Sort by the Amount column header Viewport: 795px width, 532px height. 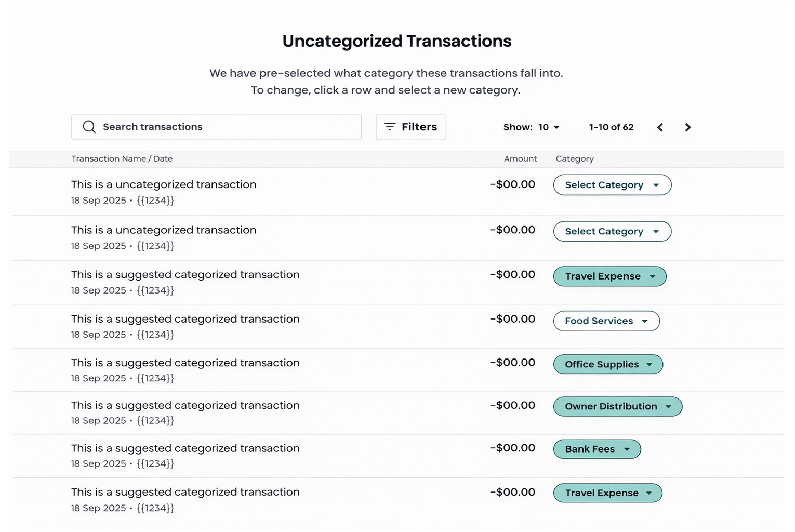pyautogui.click(x=520, y=159)
